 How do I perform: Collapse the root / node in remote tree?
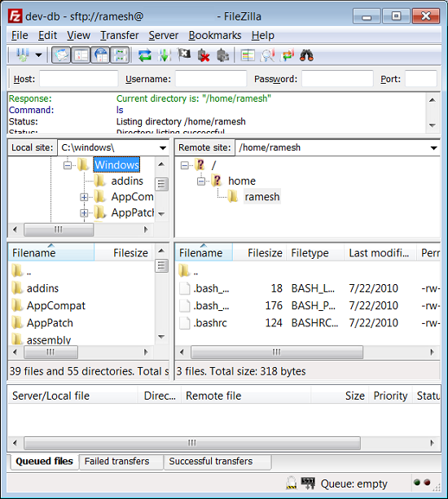185,165
